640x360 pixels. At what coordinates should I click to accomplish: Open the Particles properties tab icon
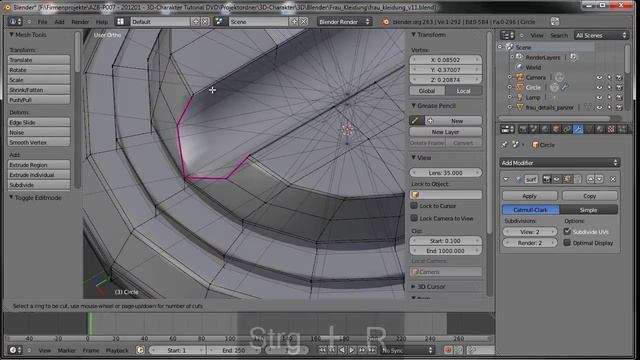pyautogui.click(x=622, y=129)
